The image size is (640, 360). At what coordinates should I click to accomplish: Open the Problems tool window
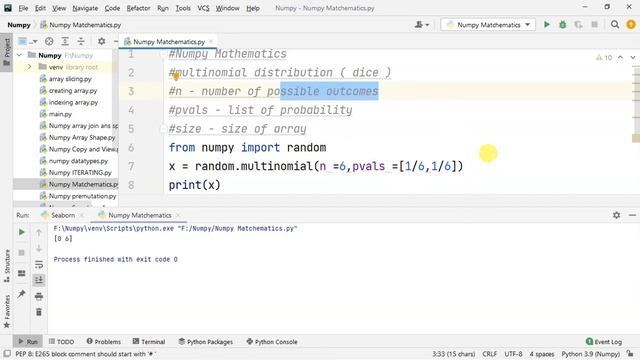pyautogui.click(x=104, y=342)
